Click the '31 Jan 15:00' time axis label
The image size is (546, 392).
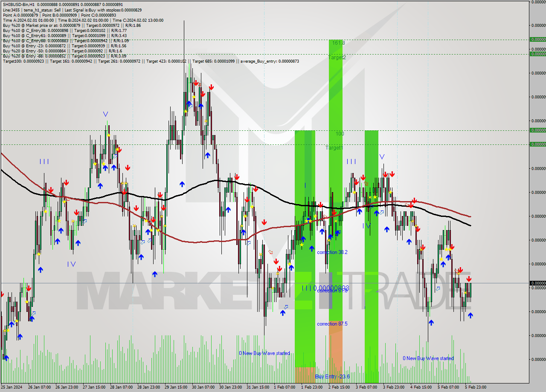[x=258, y=387]
